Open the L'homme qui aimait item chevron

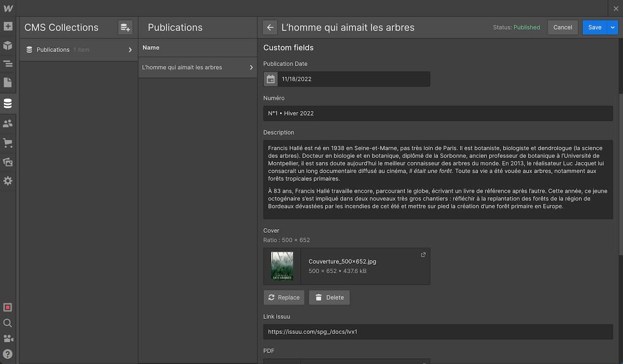[251, 67]
